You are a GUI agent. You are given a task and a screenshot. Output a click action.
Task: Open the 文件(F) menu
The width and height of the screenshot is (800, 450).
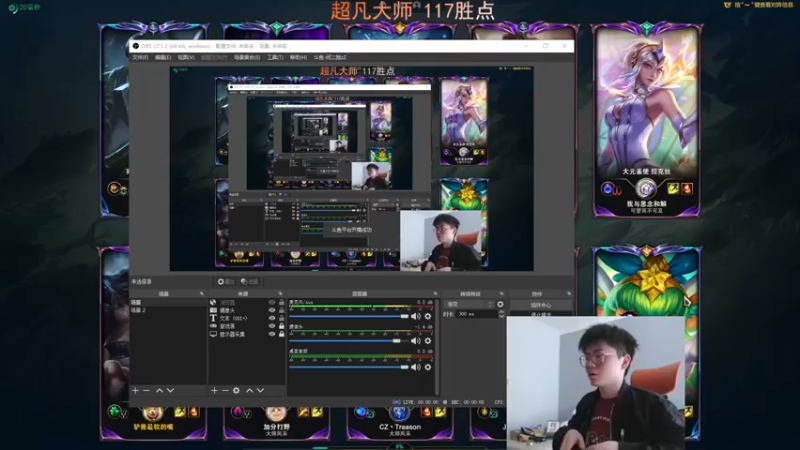coord(140,57)
